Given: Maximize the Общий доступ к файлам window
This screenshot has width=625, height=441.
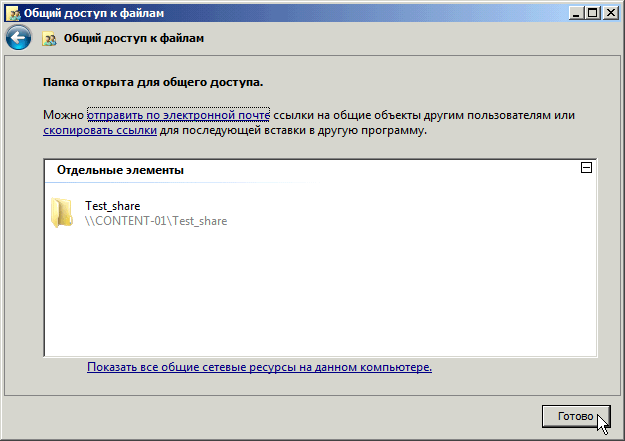Looking at the screenshot, I should (593, 13).
